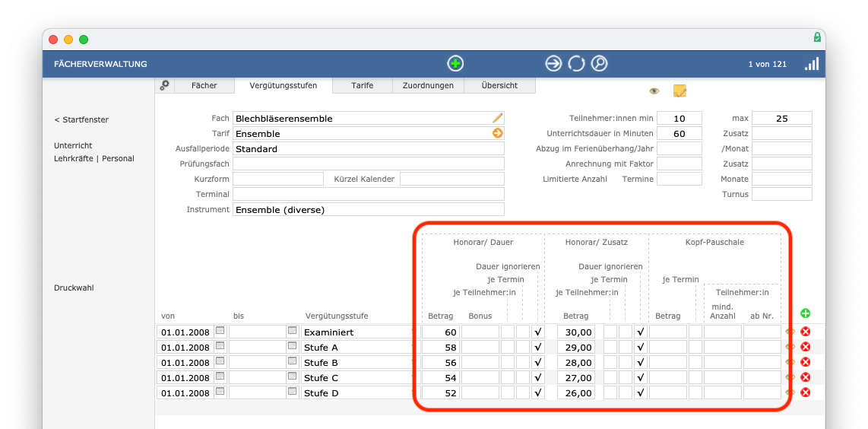
Task: Click the circular refresh icon in header
Action: pos(576,64)
